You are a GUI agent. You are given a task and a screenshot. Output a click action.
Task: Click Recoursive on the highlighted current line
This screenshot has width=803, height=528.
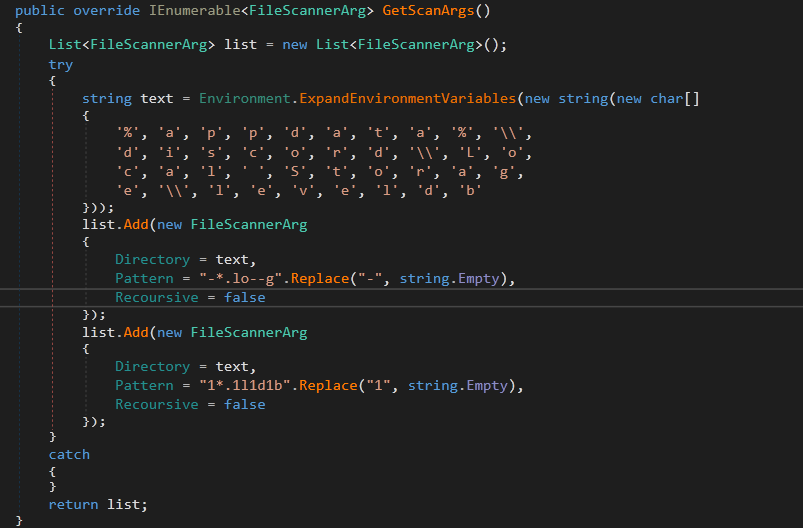coord(156,297)
